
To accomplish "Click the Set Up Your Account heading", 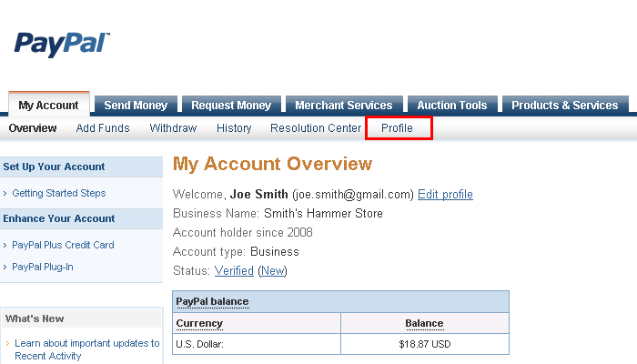I will coord(54,167).
